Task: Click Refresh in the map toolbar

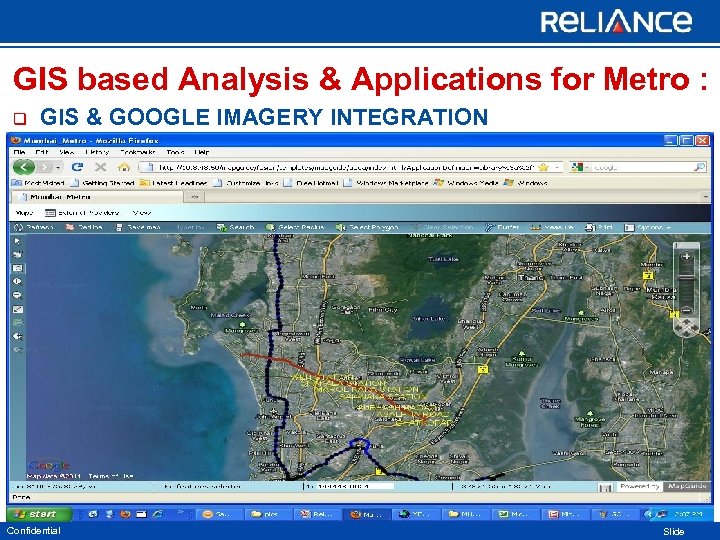Action: (34, 227)
